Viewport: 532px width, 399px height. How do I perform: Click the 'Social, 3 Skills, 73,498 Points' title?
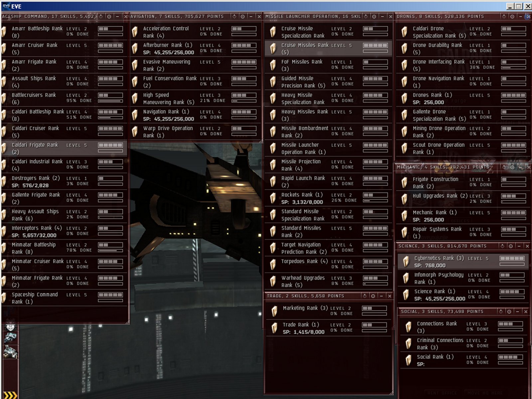tap(442, 312)
